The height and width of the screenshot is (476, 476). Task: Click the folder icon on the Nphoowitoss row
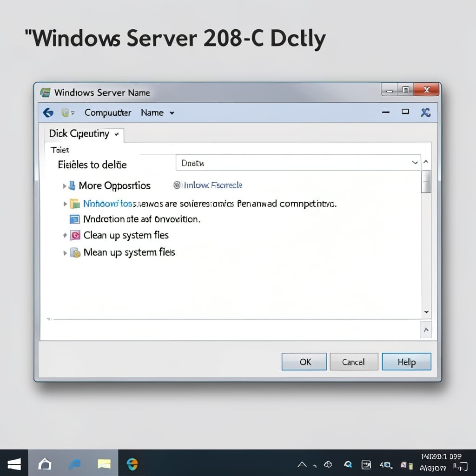click(75, 204)
